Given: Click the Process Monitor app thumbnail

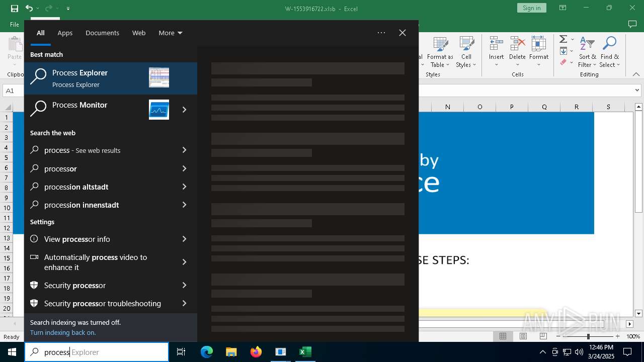Looking at the screenshot, I should [x=159, y=110].
